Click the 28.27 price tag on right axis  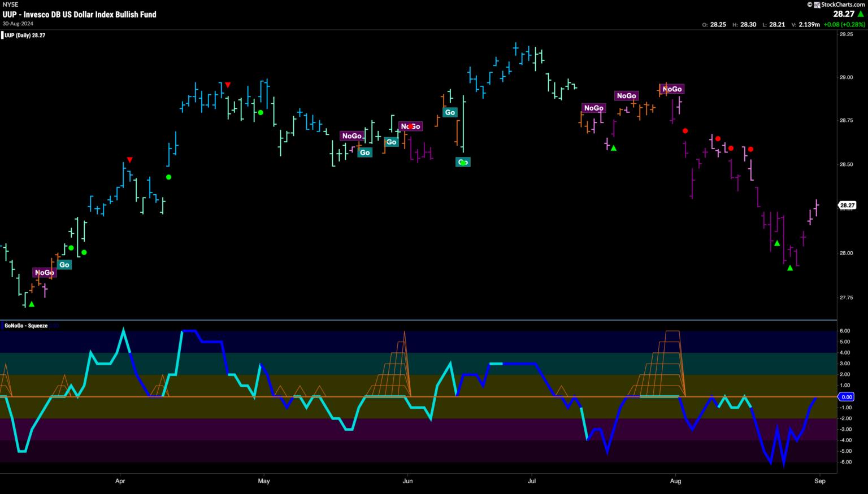pyautogui.click(x=847, y=206)
